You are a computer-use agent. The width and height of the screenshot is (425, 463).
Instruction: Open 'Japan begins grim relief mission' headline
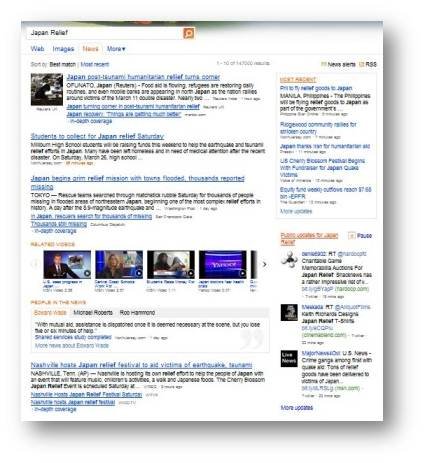(137, 182)
